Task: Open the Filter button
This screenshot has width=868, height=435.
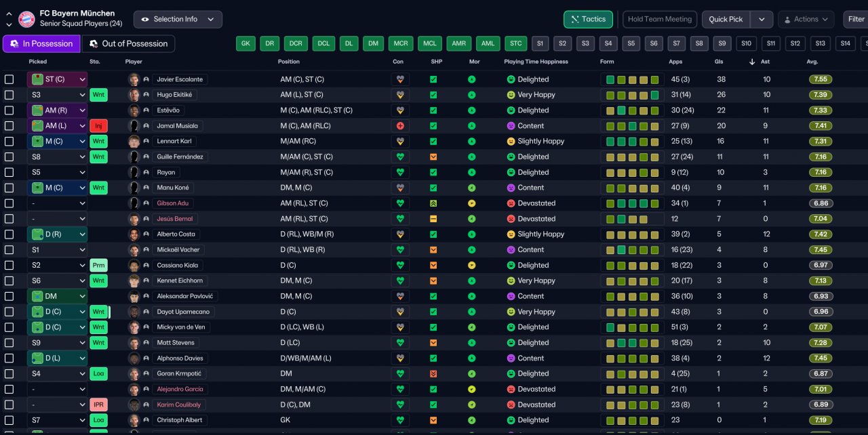Action: 856,19
